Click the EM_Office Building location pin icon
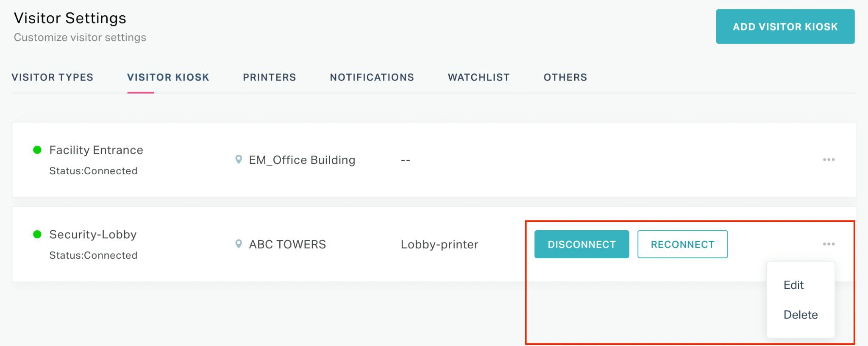Viewport: 868px width, 346px height. [239, 160]
